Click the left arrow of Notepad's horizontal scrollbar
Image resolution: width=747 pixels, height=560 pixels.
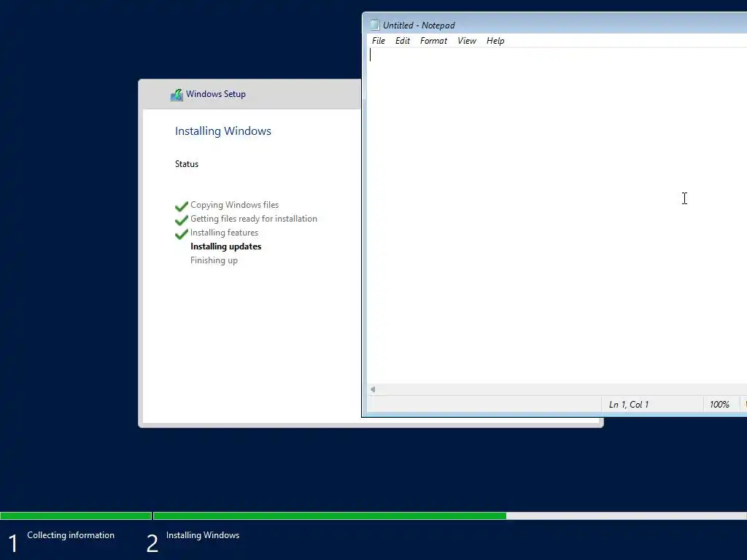pyautogui.click(x=373, y=389)
